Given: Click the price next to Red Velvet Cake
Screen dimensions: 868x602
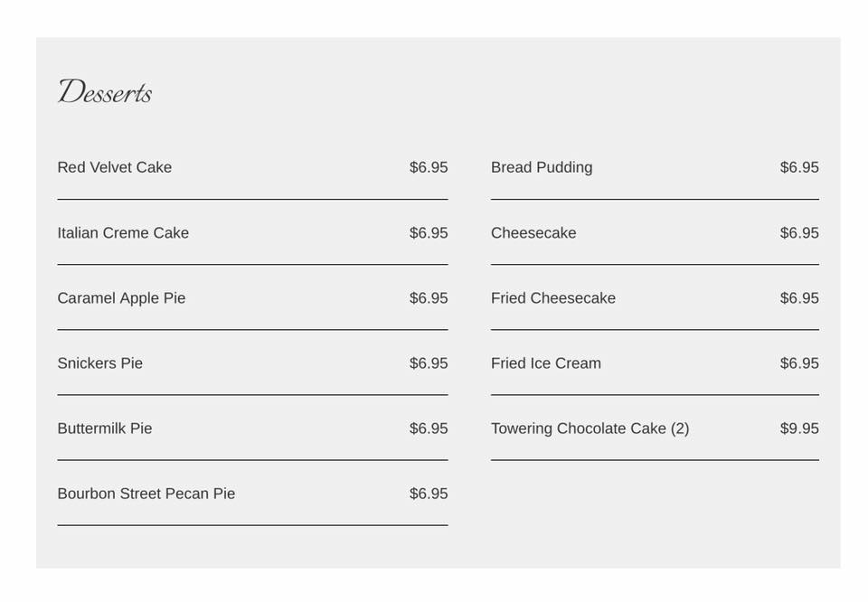Looking at the screenshot, I should (429, 167).
